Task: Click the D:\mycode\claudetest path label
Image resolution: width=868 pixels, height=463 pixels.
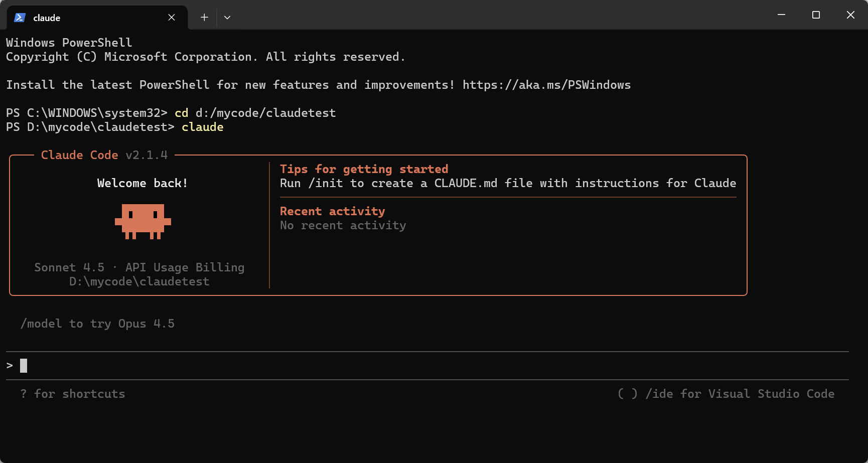Action: click(x=139, y=281)
